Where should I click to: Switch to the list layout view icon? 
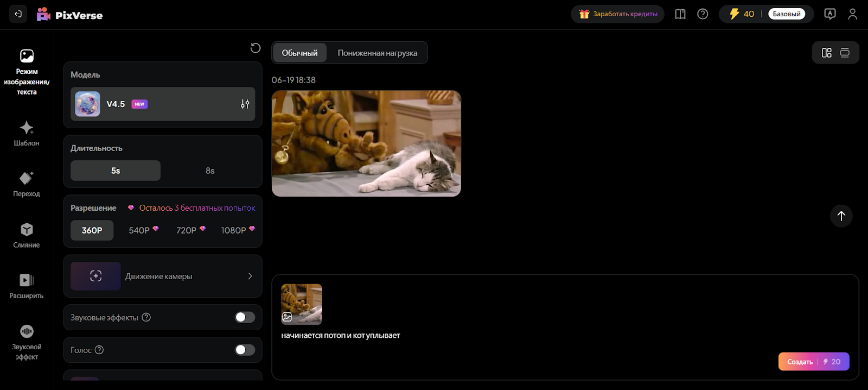(845, 53)
